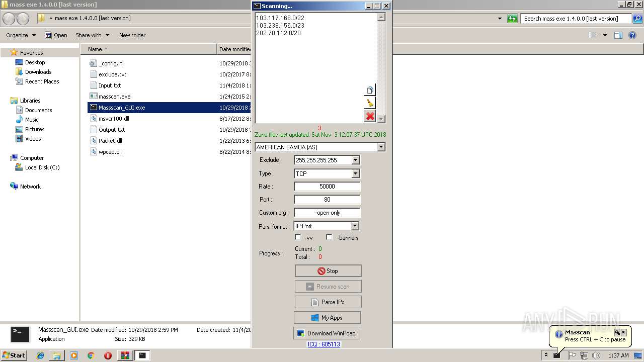Click the Custom arg input field
Viewport: 644px width, 362px height.
point(327,213)
